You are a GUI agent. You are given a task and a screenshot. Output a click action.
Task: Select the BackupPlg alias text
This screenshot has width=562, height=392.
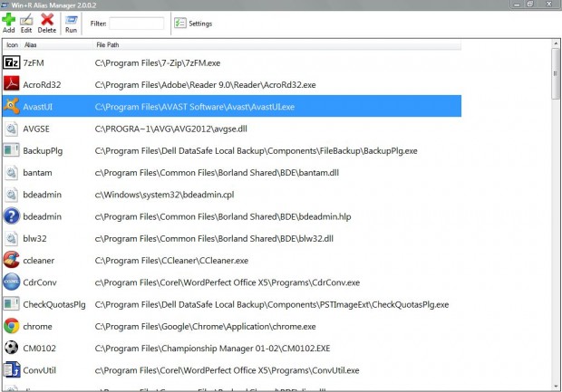(x=43, y=150)
